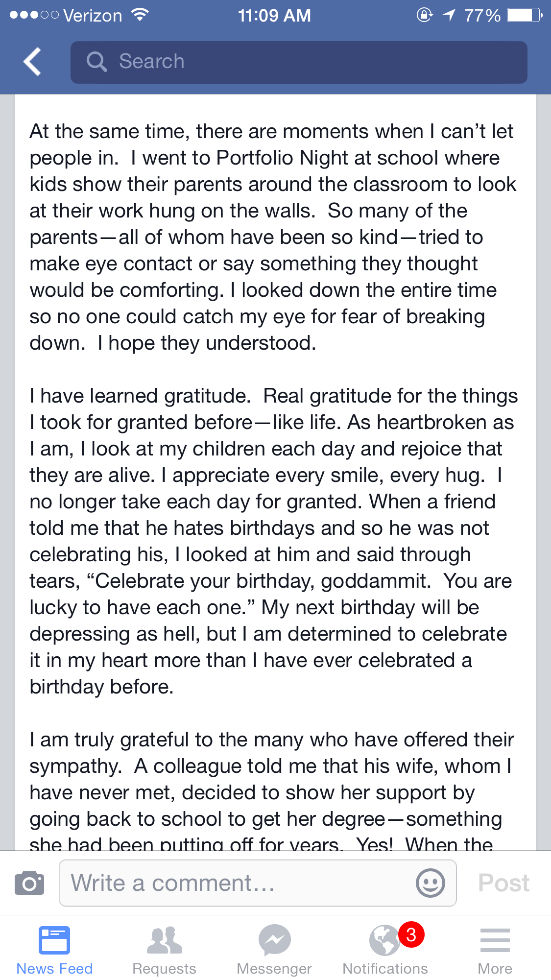Screen dimensions: 551x980
Task: Open the Messenger bubble icon
Action: coord(274,940)
